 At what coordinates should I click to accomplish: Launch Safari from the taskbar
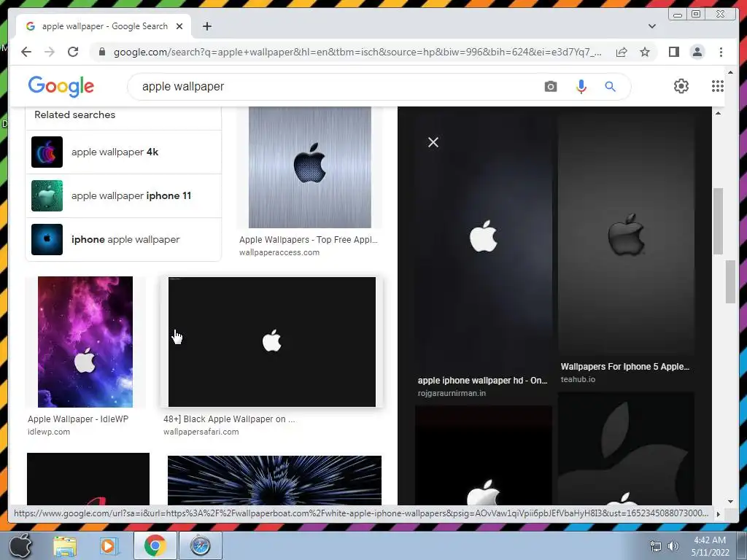tap(200, 545)
